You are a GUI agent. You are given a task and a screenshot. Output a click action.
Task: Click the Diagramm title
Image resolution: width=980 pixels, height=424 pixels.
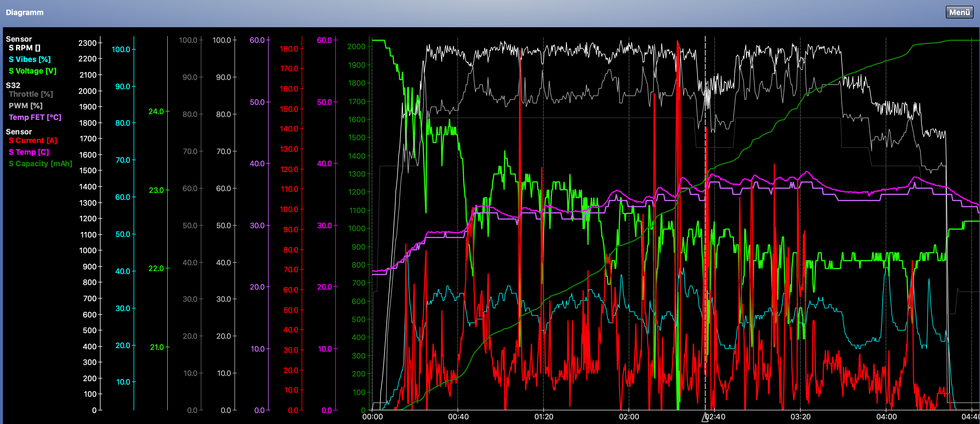pos(25,12)
